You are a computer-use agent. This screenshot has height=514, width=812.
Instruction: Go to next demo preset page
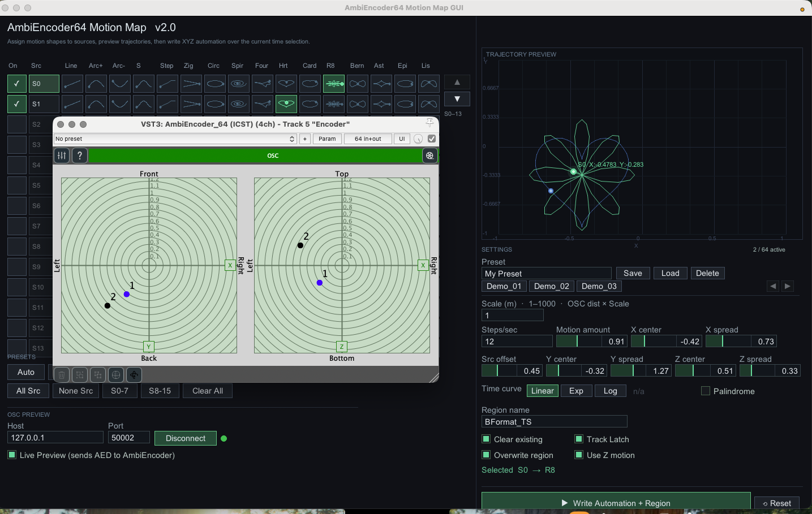(x=788, y=286)
